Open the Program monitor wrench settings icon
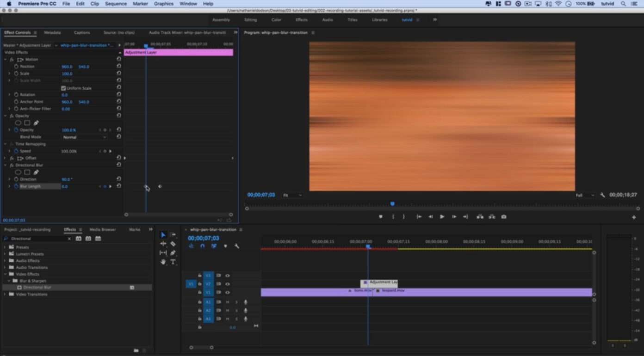 (x=602, y=195)
